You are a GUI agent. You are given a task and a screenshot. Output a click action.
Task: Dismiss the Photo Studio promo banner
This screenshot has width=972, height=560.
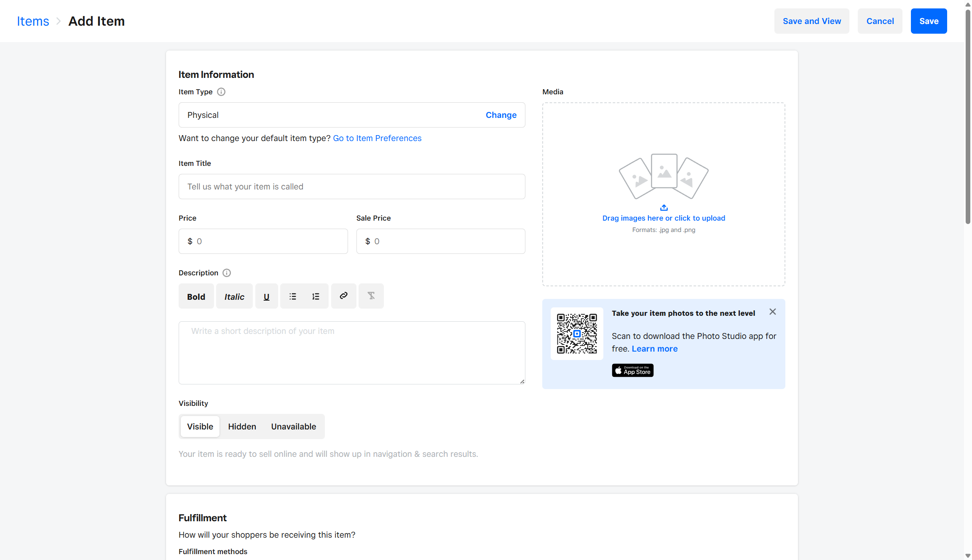[x=772, y=312]
